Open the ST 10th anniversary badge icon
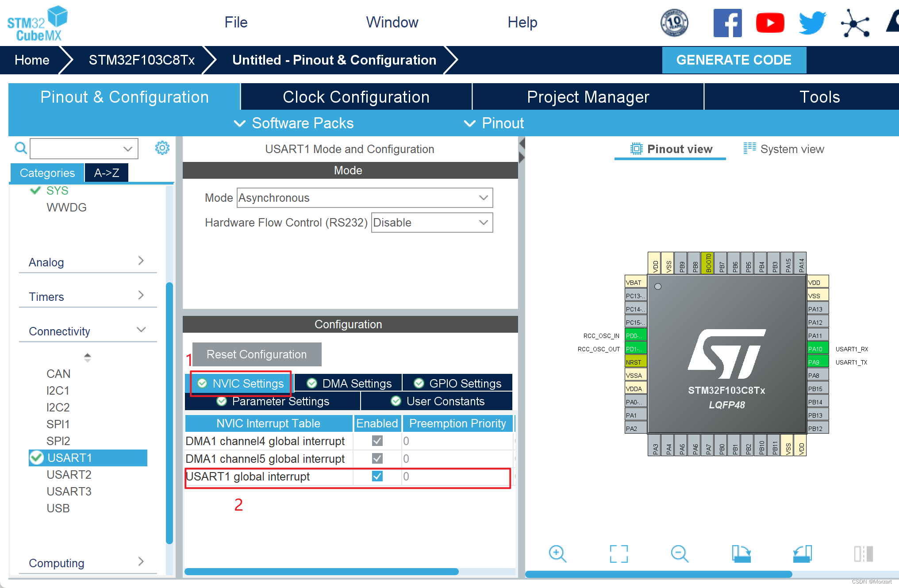This screenshot has width=899, height=588. [x=674, y=23]
